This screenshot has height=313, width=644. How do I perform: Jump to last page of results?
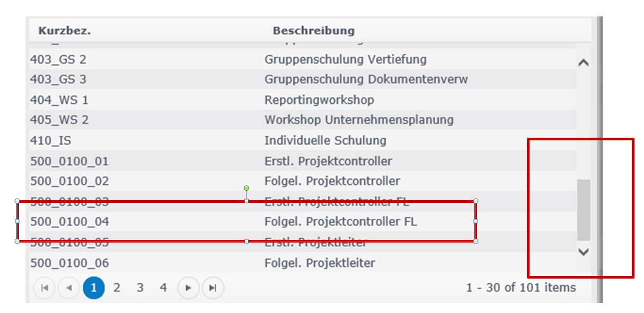tap(213, 288)
